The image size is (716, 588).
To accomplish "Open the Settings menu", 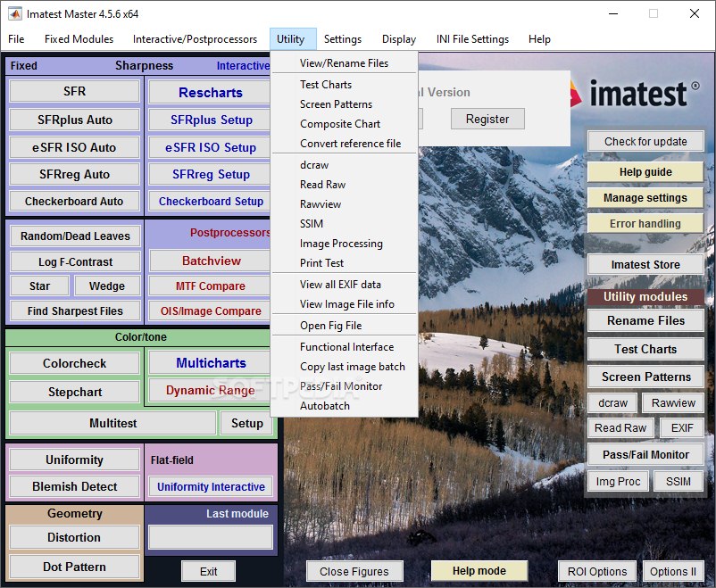I will pyautogui.click(x=343, y=39).
